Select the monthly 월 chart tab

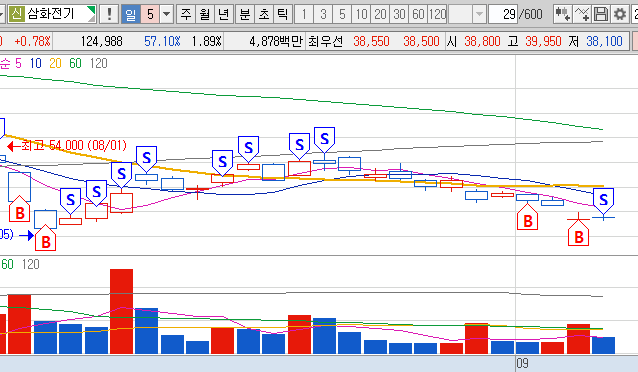205,15
